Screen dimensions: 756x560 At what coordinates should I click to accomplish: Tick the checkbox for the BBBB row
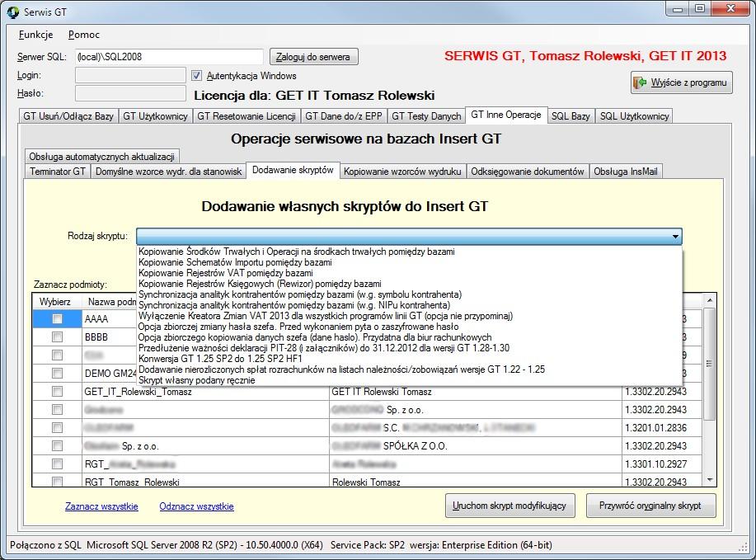[58, 336]
